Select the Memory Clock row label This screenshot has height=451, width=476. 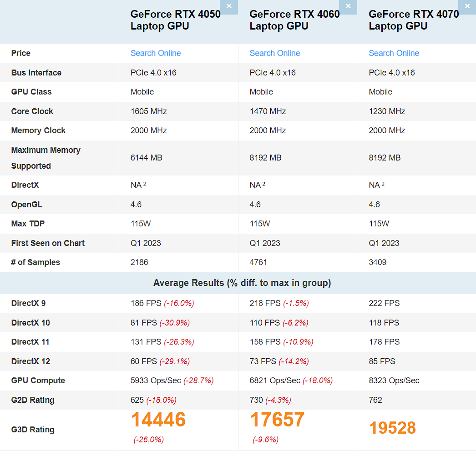[x=38, y=130]
